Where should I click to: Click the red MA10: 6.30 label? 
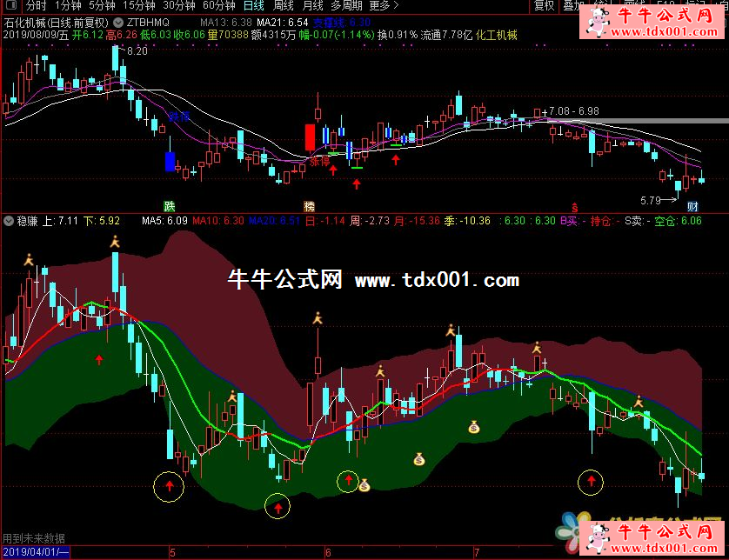(218, 221)
